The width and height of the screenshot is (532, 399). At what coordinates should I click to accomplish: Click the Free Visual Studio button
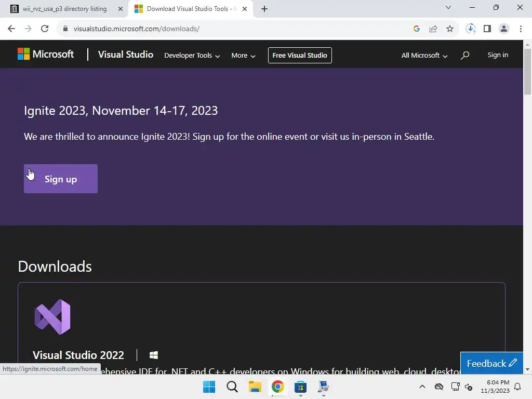300,55
